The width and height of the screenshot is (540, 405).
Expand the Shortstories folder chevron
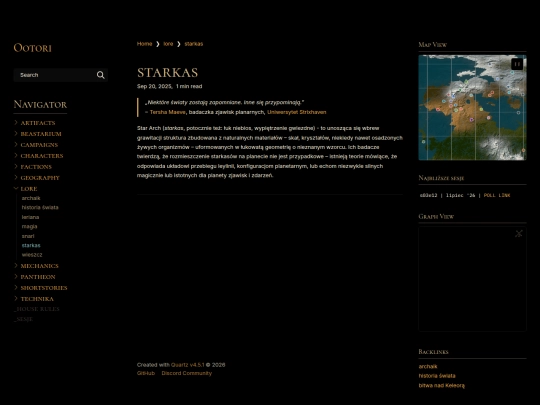[16, 288]
